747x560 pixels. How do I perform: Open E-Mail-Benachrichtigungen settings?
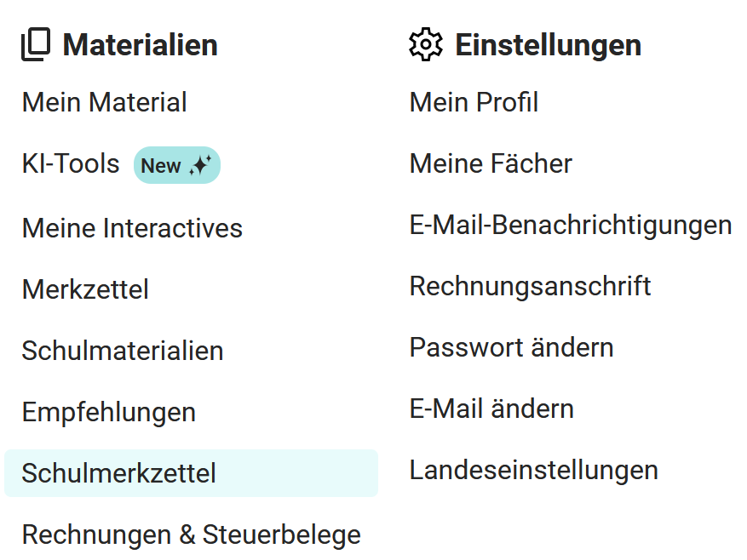(x=571, y=225)
